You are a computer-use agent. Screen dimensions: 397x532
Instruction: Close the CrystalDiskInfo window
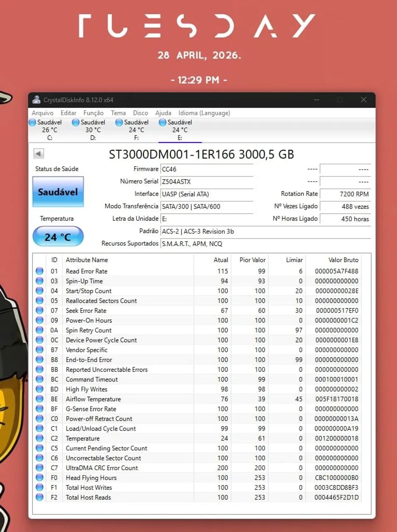(x=363, y=100)
